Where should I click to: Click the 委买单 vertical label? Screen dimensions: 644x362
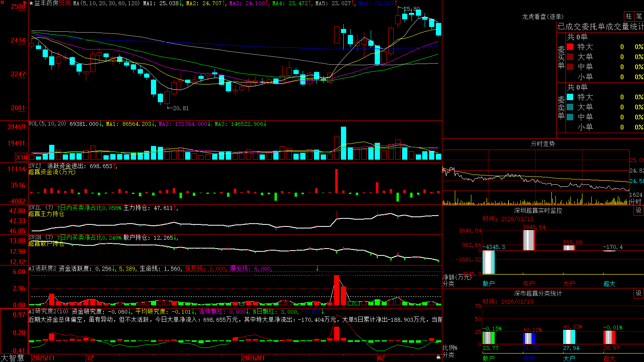[x=561, y=57]
